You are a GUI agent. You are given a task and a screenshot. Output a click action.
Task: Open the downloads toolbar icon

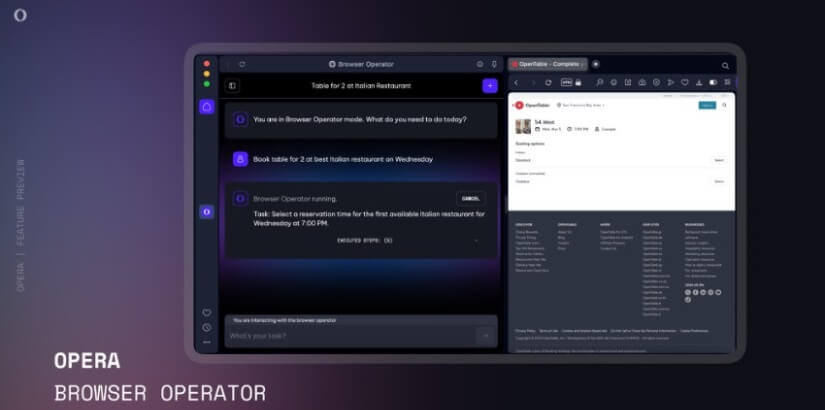point(699,83)
